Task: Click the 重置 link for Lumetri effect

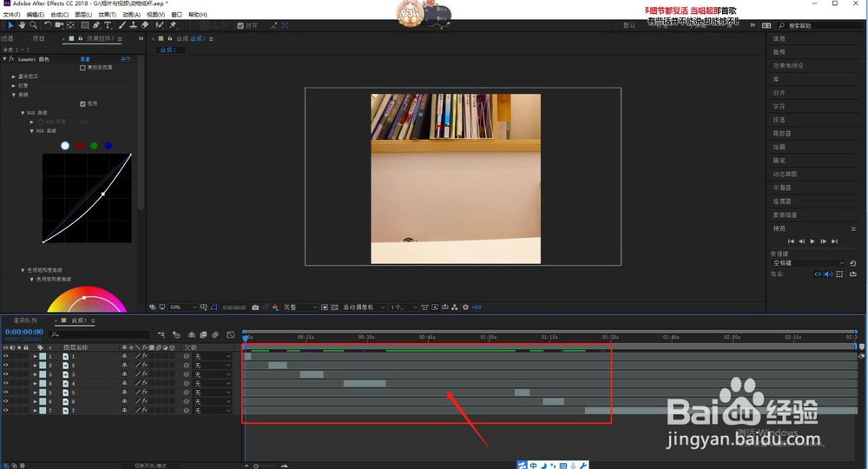Action: pyautogui.click(x=85, y=59)
